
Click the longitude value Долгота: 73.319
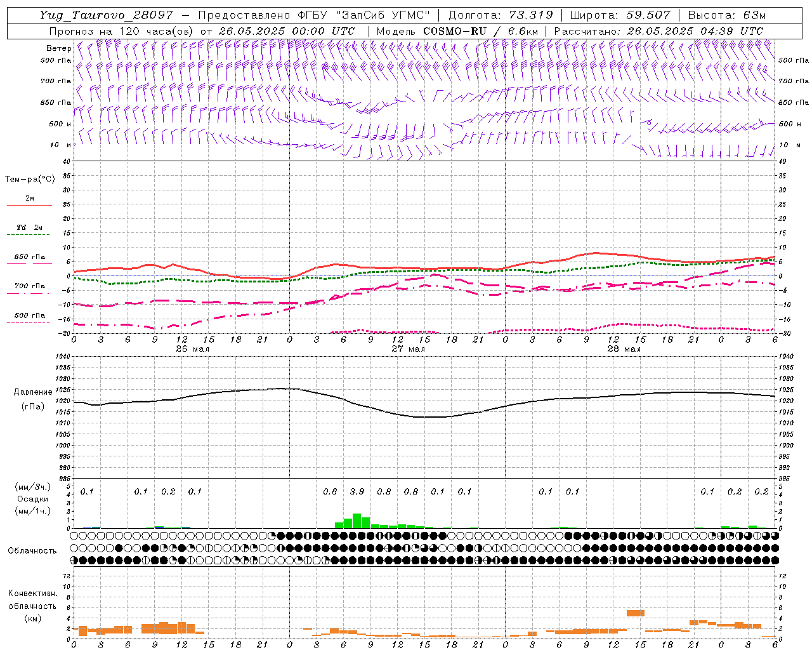pyautogui.click(x=501, y=15)
